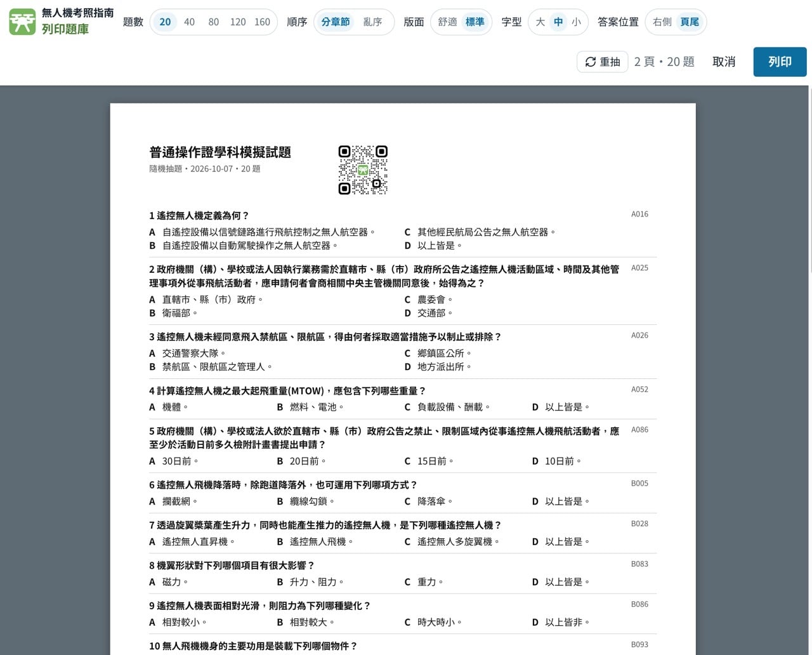Set font size to 大
This screenshot has height=655, width=812.
540,22
